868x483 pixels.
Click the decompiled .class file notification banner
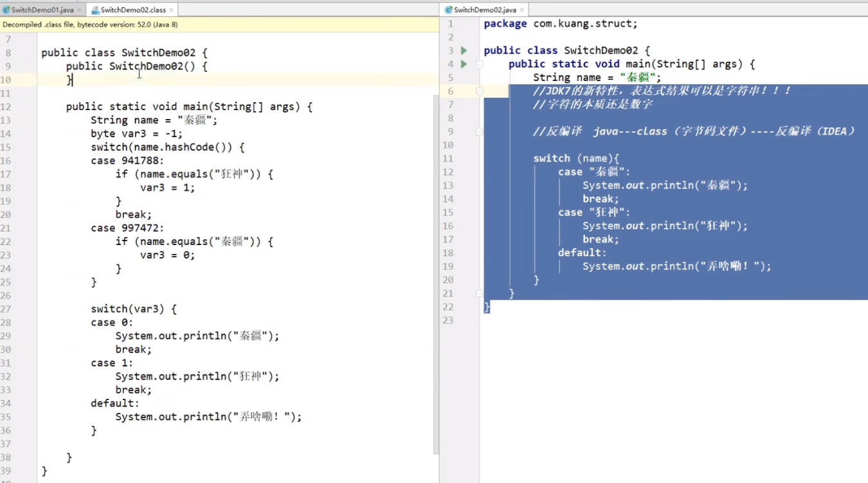(219, 24)
